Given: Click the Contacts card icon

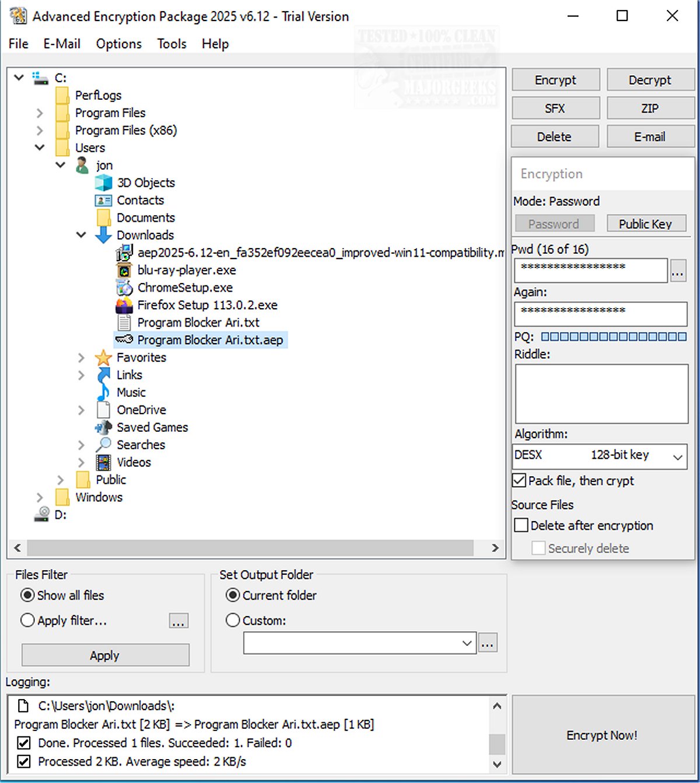Looking at the screenshot, I should pos(103,200).
